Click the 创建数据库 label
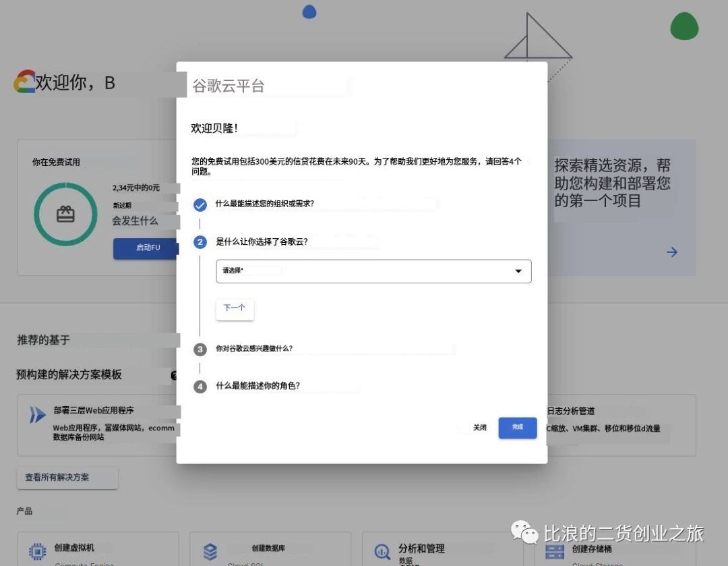 [x=268, y=548]
